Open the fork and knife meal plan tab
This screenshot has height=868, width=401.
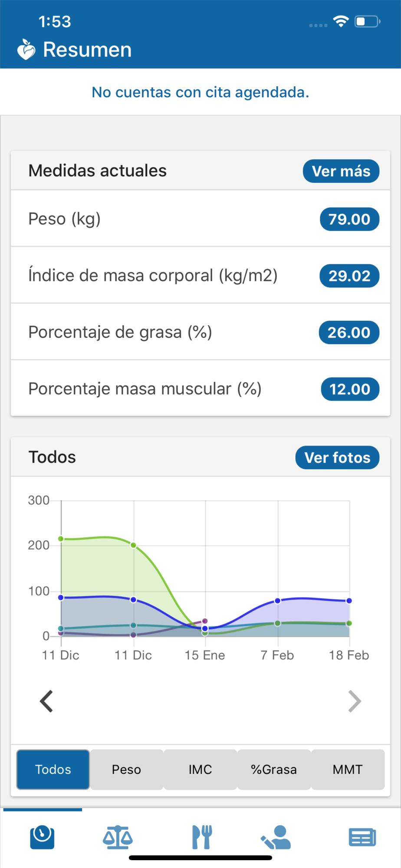201,837
